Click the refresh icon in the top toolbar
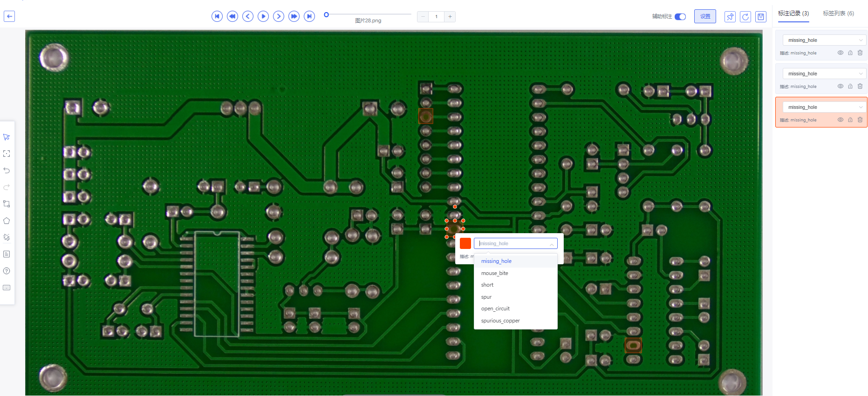This screenshot has height=396, width=868. tap(745, 17)
